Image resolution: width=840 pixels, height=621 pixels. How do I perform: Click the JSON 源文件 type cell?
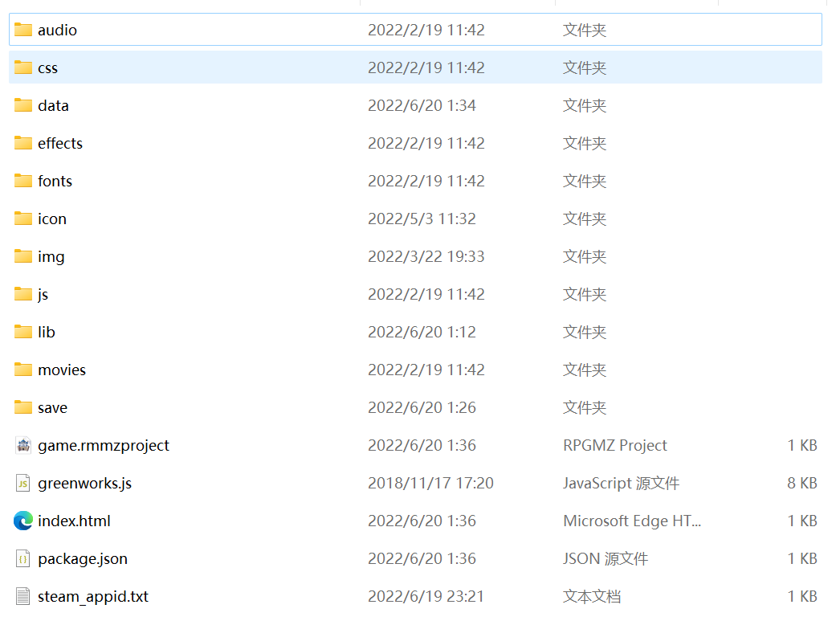point(606,559)
